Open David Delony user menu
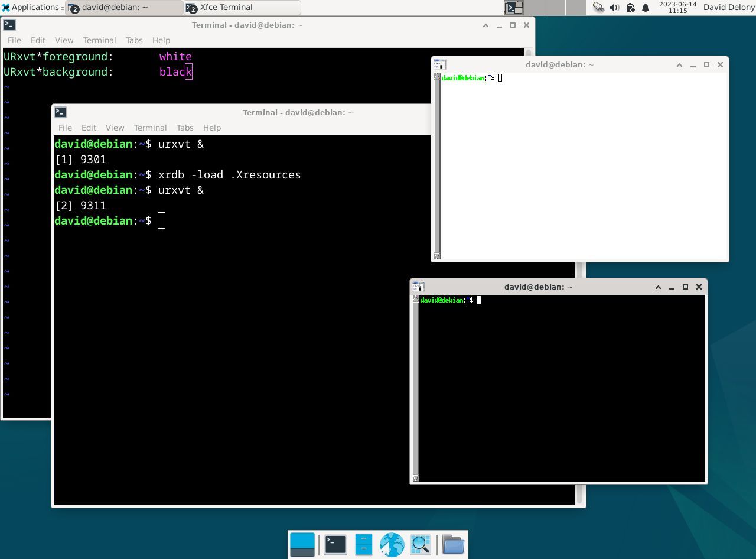The height and width of the screenshot is (559, 756). click(x=729, y=8)
